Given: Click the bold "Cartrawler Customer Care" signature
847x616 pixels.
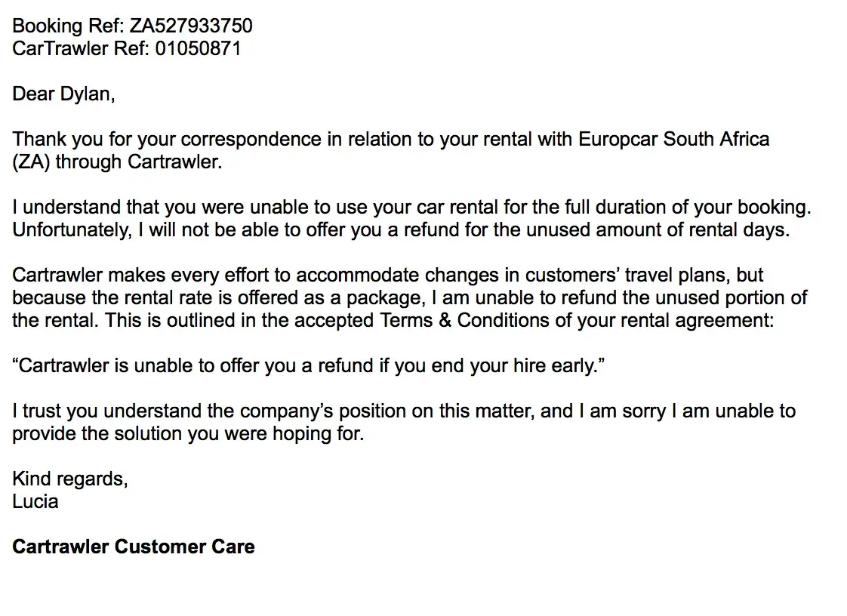Looking at the screenshot, I should point(133,547).
